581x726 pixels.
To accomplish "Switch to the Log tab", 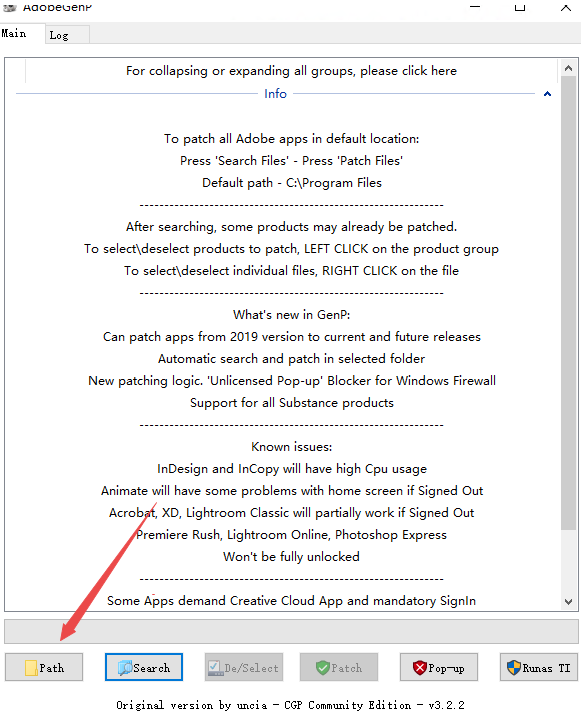I will coord(67,35).
